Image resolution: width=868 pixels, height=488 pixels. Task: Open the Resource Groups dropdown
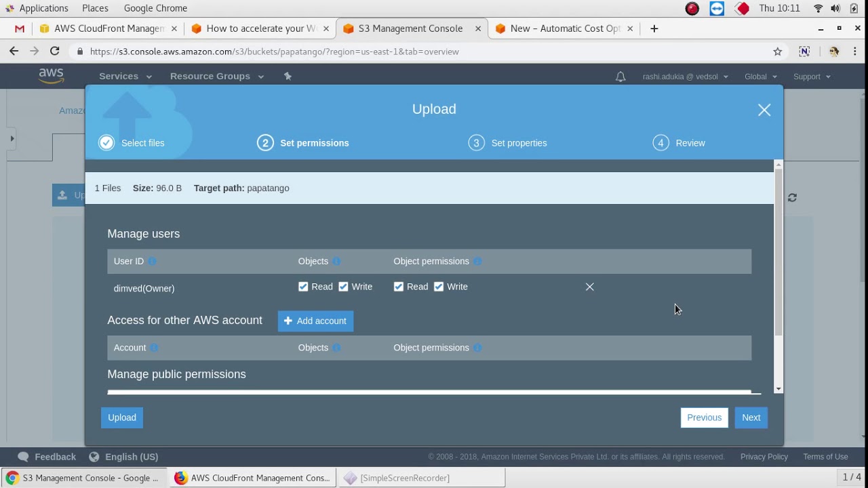216,76
